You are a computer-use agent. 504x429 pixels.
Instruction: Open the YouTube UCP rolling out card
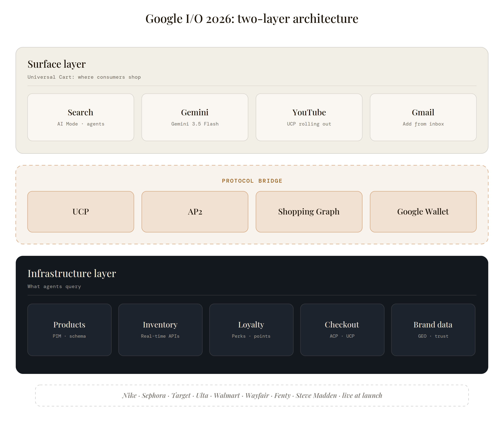pos(309,117)
